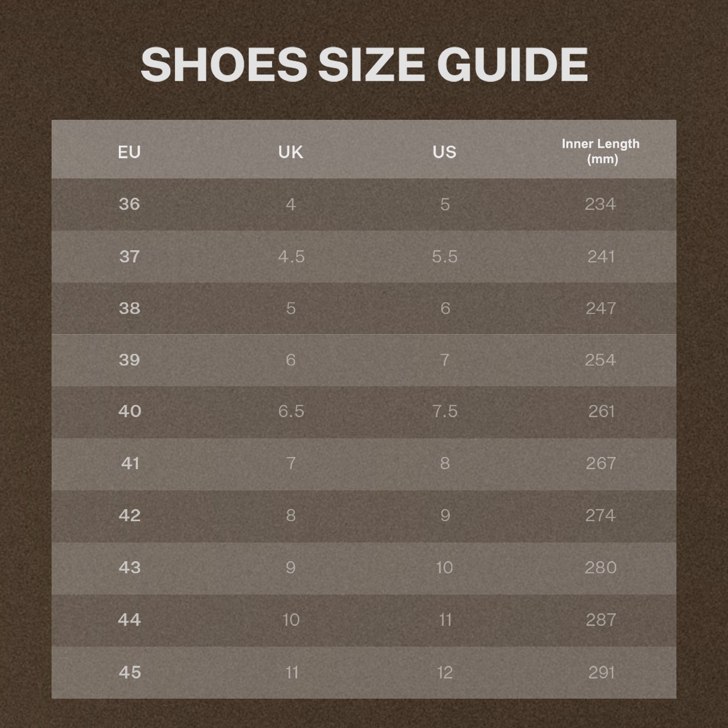Screen dimensions: 728x728
Task: Click EU size 37 row label
Action: coord(129,256)
